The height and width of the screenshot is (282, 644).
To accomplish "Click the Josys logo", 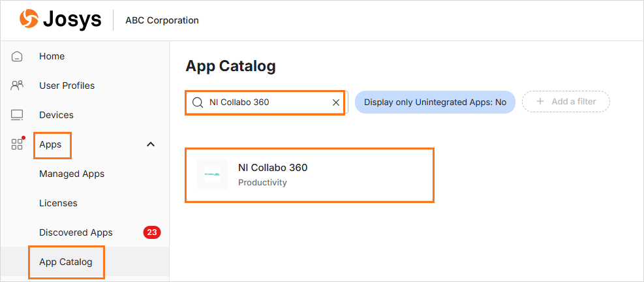I will [x=60, y=20].
